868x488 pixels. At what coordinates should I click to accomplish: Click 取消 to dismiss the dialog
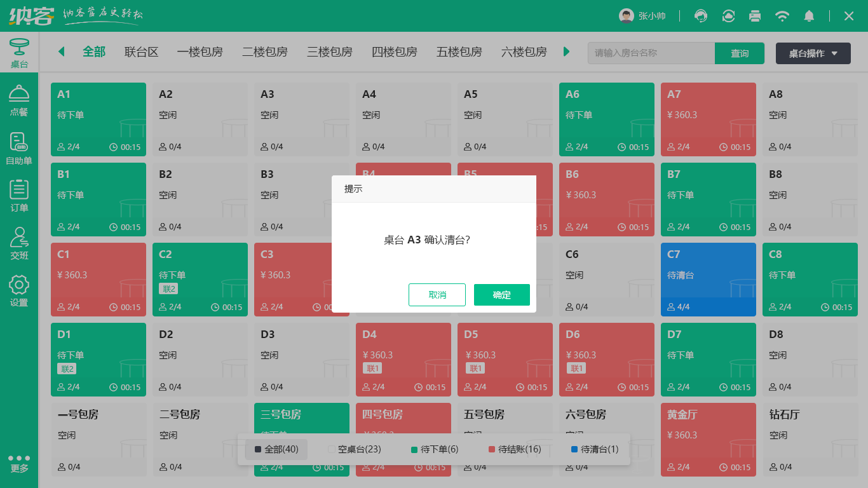pos(437,295)
